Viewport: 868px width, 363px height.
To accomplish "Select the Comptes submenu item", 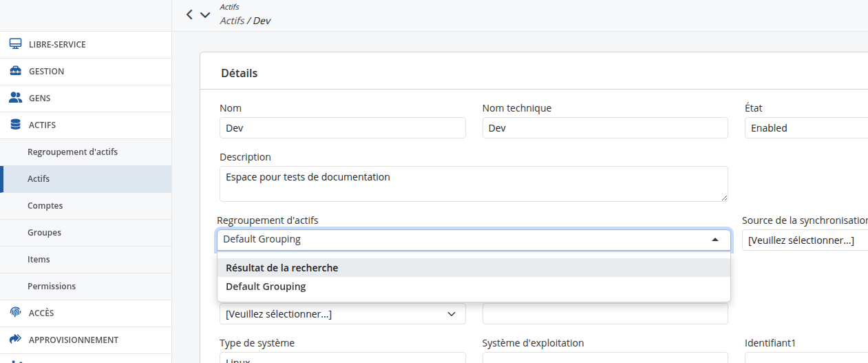I will click(x=85, y=205).
